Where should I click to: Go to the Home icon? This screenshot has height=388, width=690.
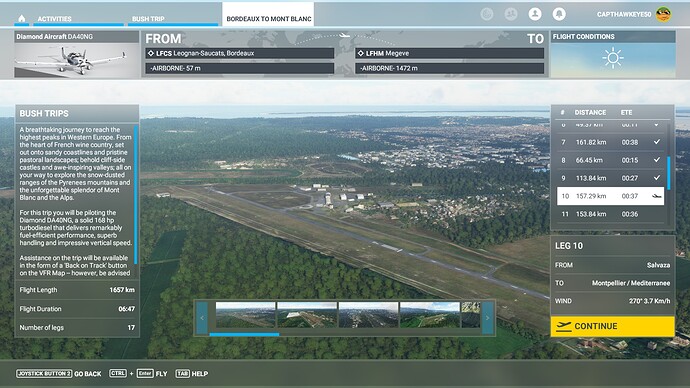pyautogui.click(x=22, y=18)
